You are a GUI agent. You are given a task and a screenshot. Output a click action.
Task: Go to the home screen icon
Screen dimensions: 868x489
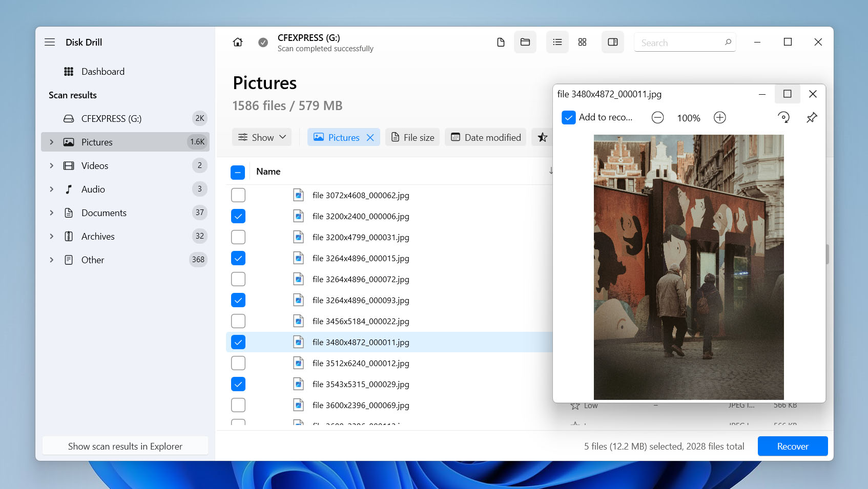point(238,42)
